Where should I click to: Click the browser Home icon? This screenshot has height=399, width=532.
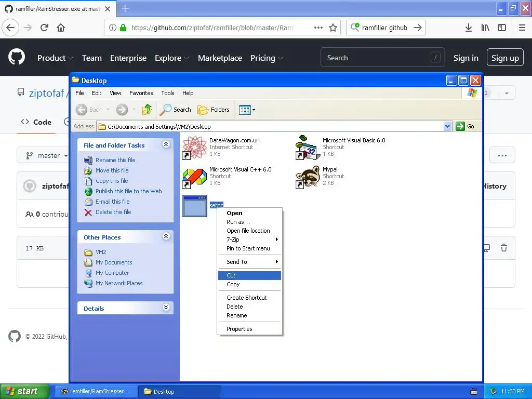point(61,28)
